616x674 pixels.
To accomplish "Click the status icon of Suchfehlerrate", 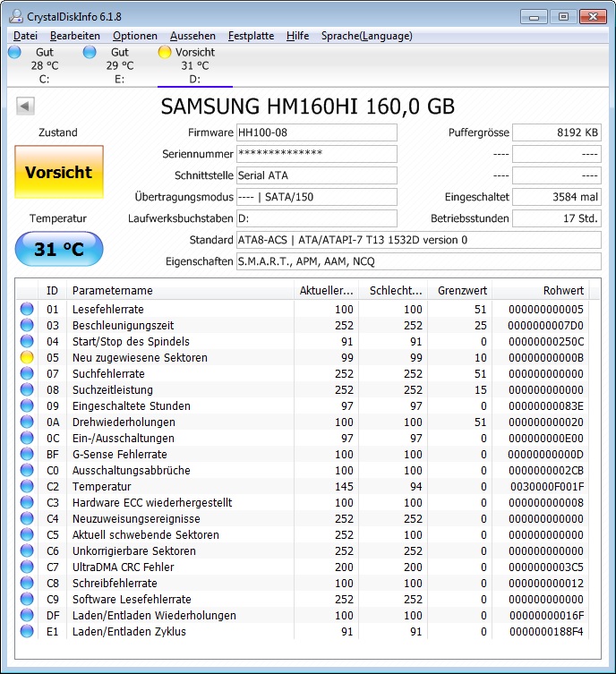I will (27, 373).
